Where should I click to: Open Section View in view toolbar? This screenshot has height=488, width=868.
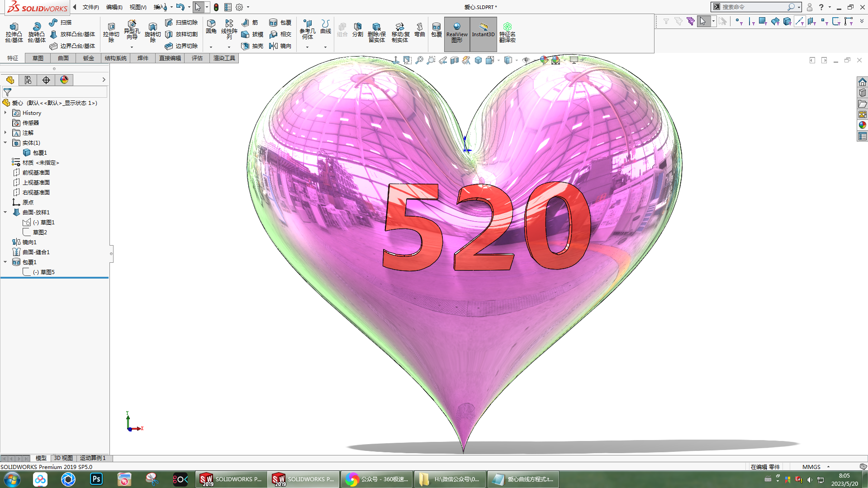(455, 60)
